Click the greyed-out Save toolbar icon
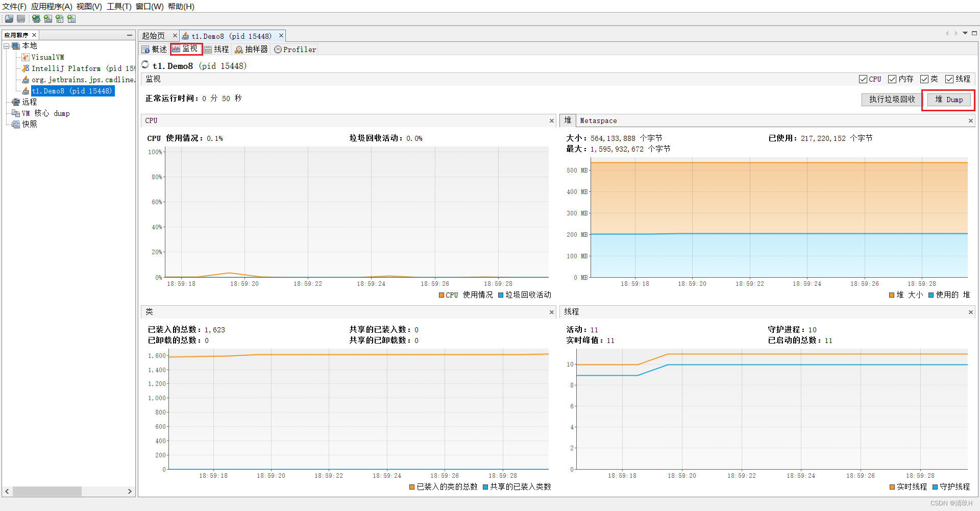This screenshot has height=511, width=980. pyautogui.click(x=21, y=19)
